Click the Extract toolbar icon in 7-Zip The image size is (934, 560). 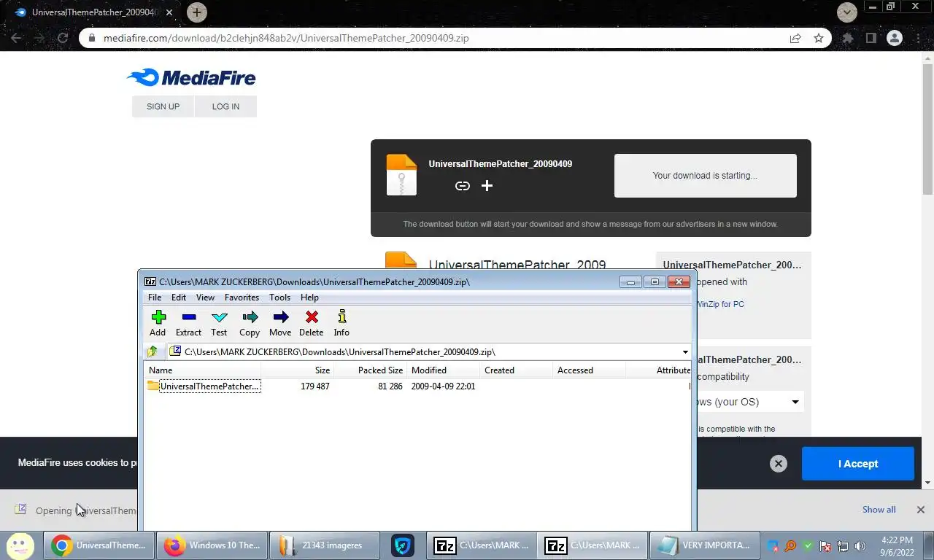[188, 323]
